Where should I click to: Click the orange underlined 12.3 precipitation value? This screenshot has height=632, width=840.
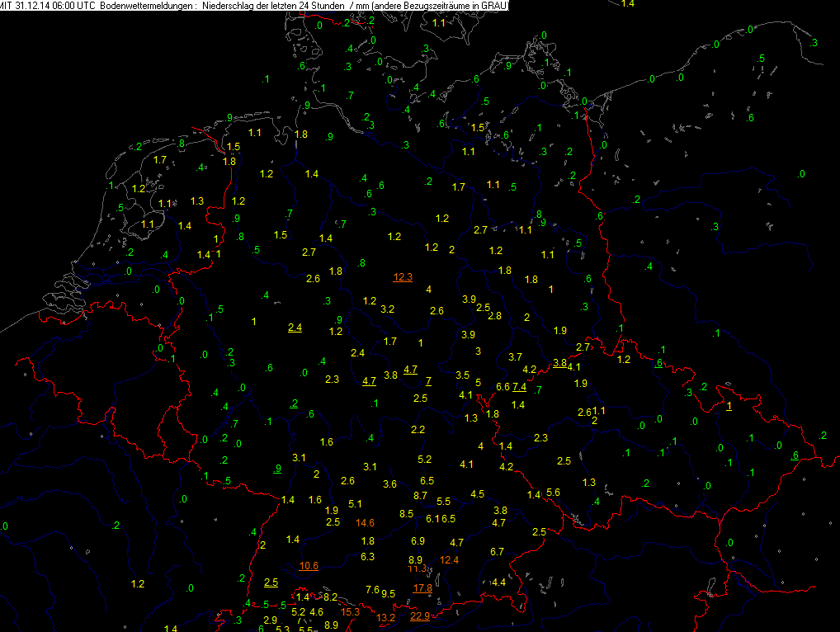click(x=403, y=277)
